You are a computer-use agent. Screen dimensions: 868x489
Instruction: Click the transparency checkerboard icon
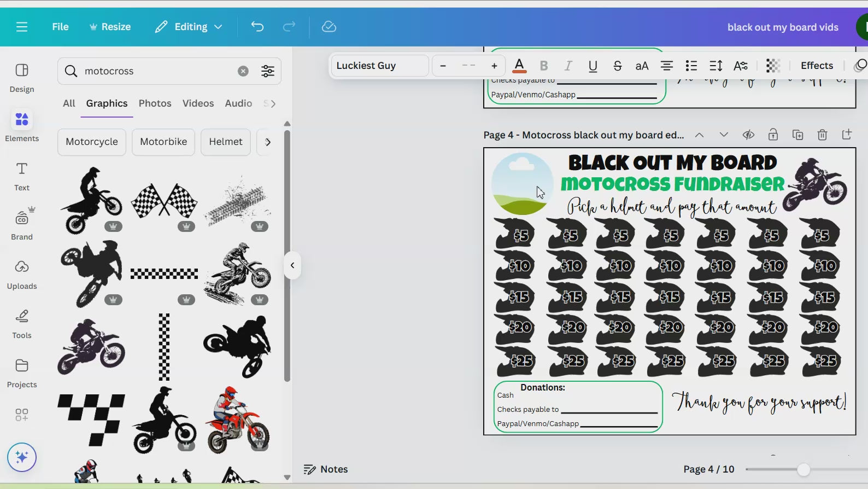(773, 66)
